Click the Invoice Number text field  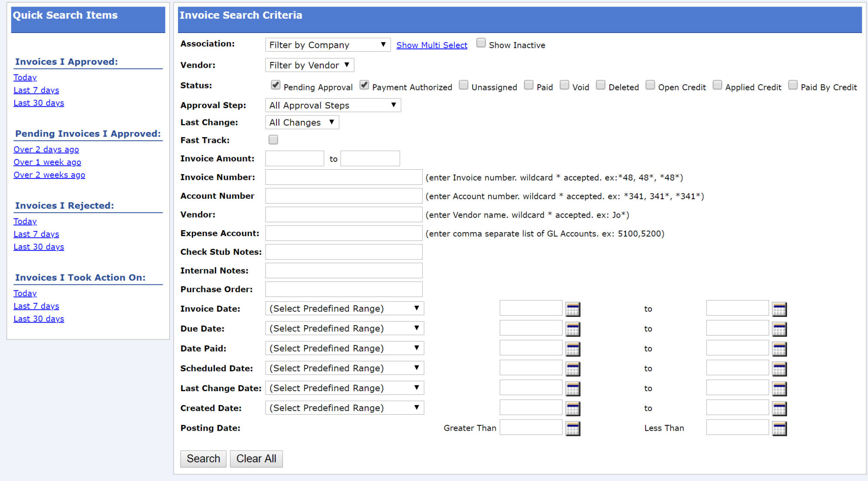(x=344, y=177)
